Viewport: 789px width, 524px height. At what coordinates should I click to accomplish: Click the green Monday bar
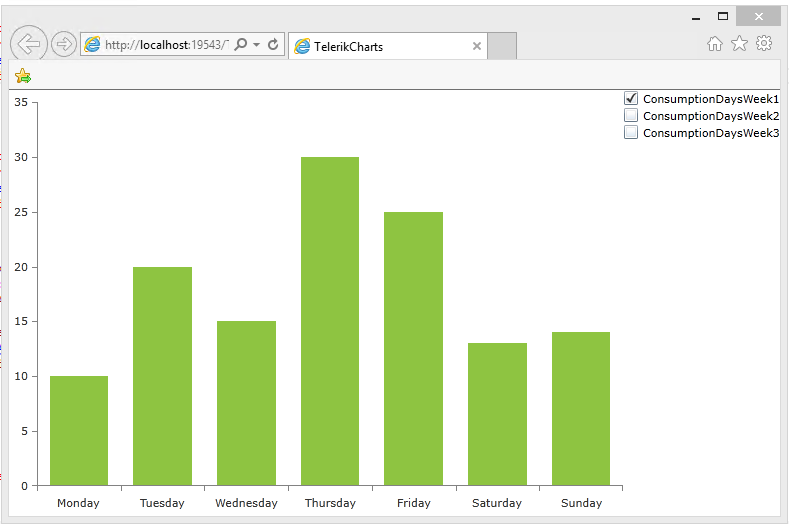point(79,431)
